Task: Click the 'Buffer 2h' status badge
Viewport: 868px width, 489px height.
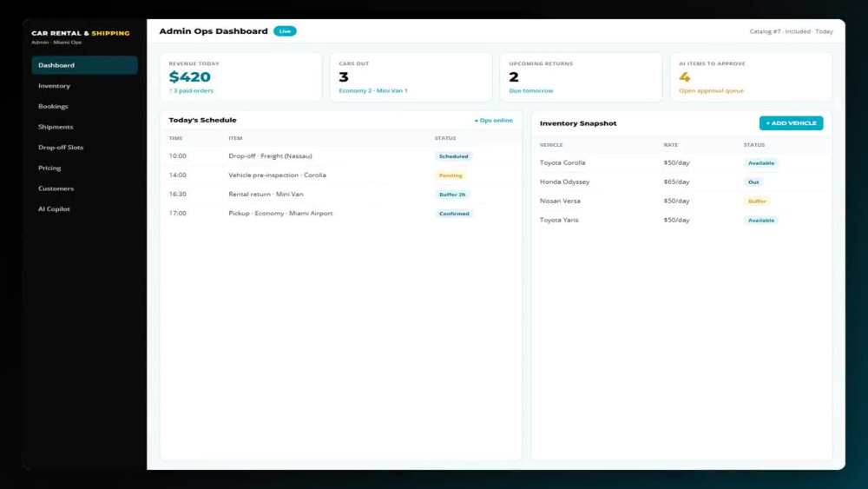Action: 452,195
